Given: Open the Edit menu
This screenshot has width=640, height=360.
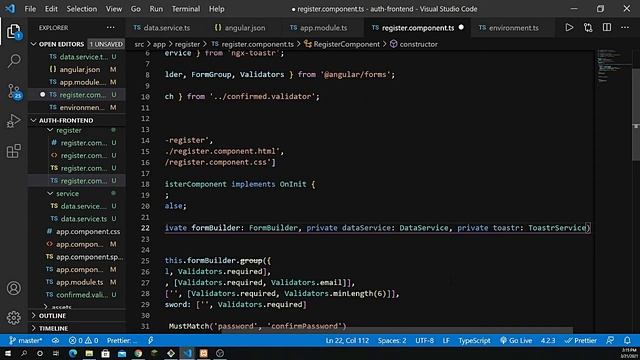Looking at the screenshot, I should click(51, 9).
